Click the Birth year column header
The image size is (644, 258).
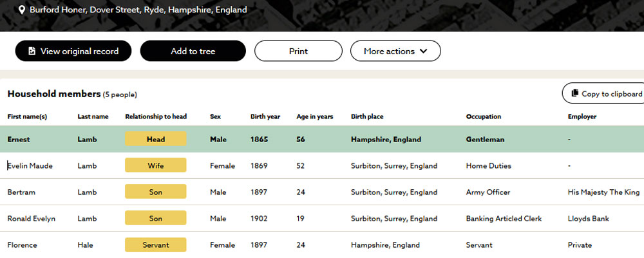(x=265, y=116)
